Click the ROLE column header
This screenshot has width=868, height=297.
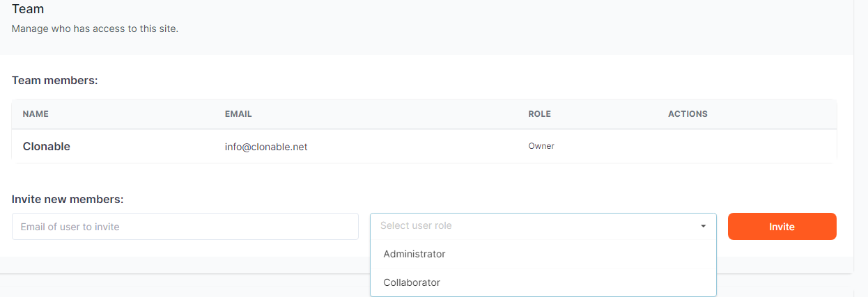pos(539,114)
